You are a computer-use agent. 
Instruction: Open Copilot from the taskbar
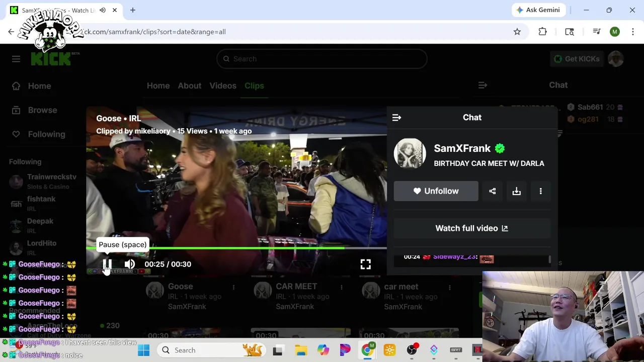323,350
